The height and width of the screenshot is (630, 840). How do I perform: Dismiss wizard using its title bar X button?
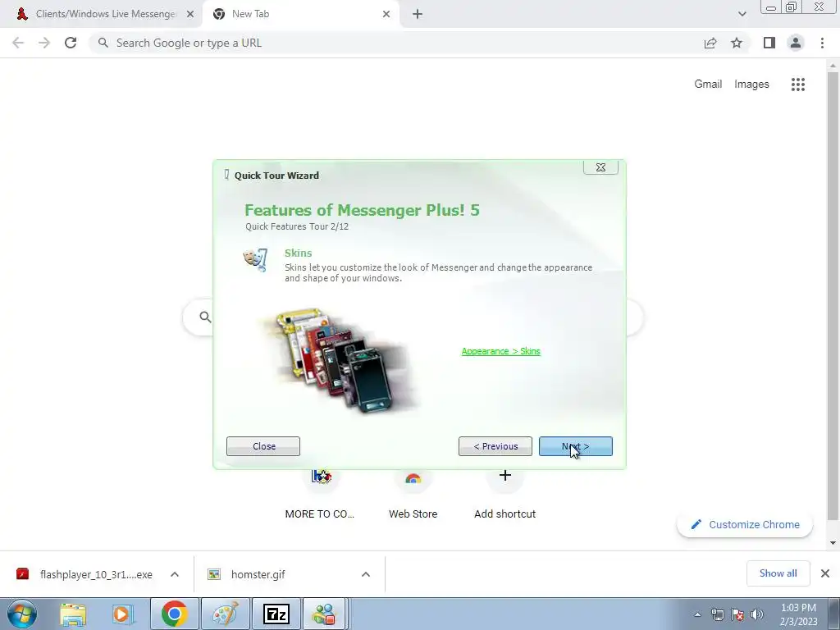click(600, 167)
